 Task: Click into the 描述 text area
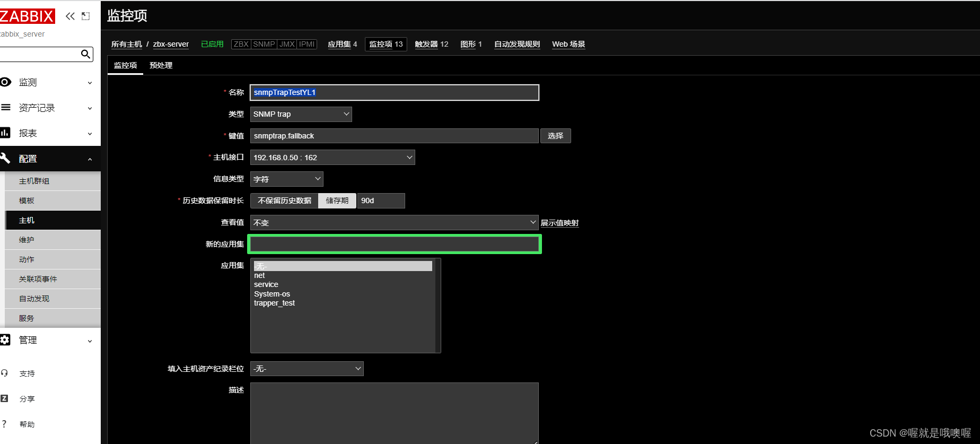395,413
